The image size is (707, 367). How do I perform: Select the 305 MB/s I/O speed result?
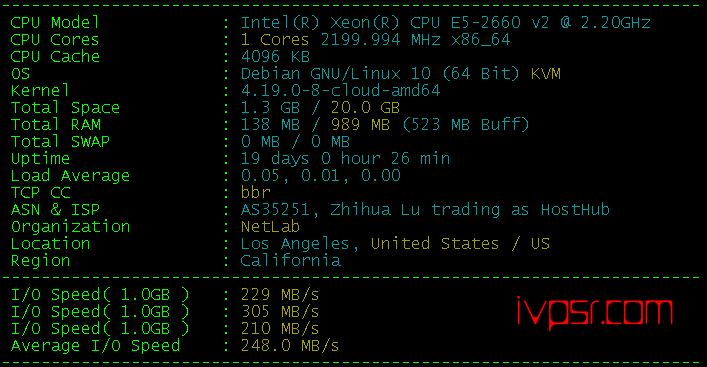[x=280, y=312]
